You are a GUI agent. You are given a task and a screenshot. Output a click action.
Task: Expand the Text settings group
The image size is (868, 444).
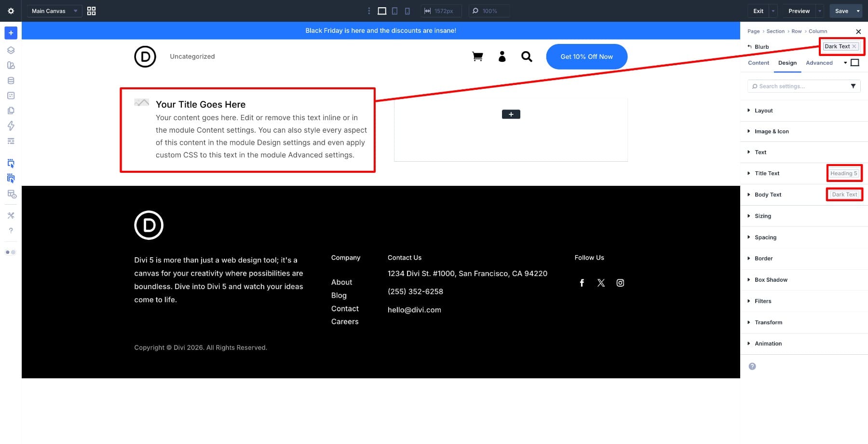(x=804, y=152)
